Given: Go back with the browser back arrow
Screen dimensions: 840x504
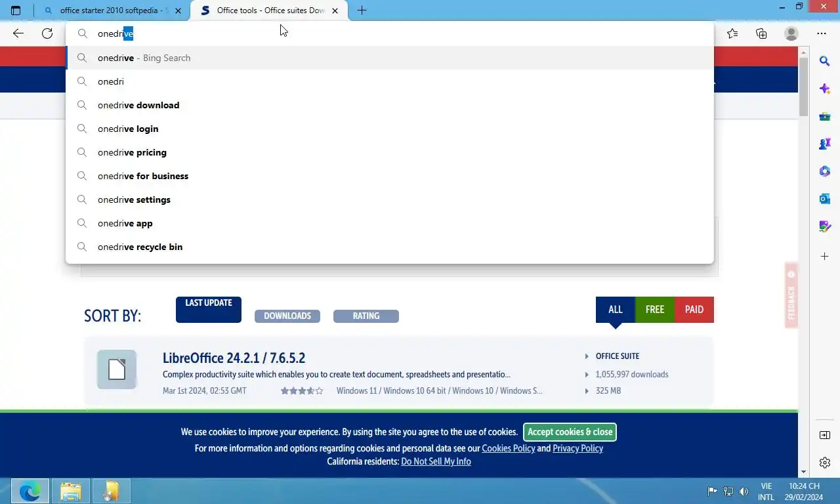Looking at the screenshot, I should point(18,33).
